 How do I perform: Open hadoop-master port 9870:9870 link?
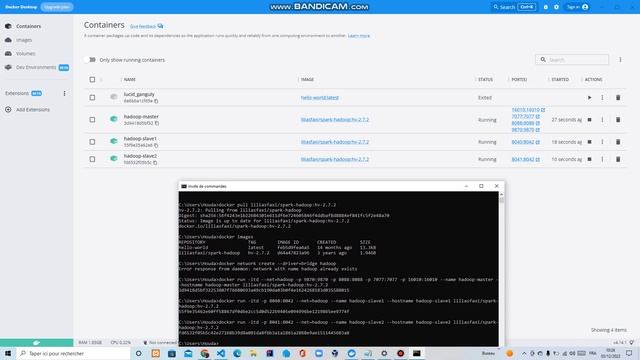[526, 129]
